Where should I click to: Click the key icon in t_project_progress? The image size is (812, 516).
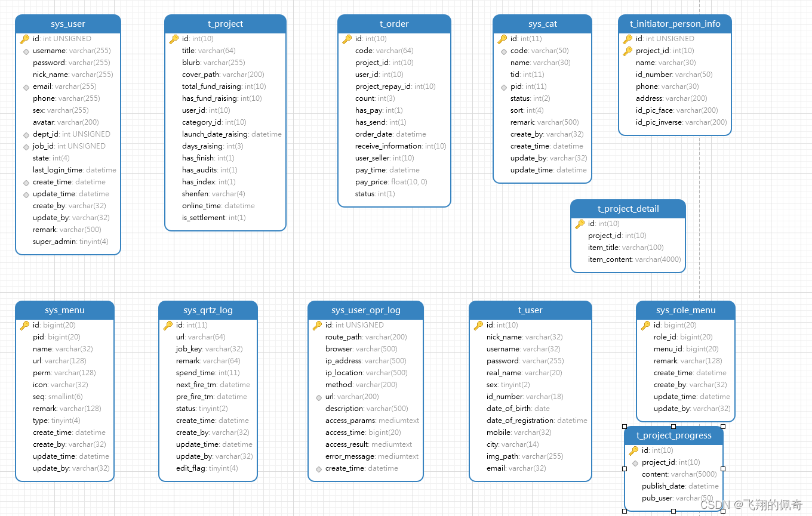point(633,450)
